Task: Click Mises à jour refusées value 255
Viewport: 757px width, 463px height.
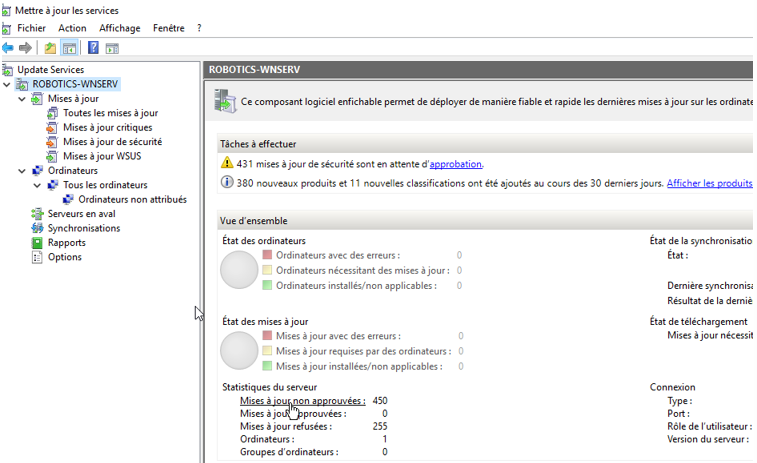Action: (x=380, y=427)
